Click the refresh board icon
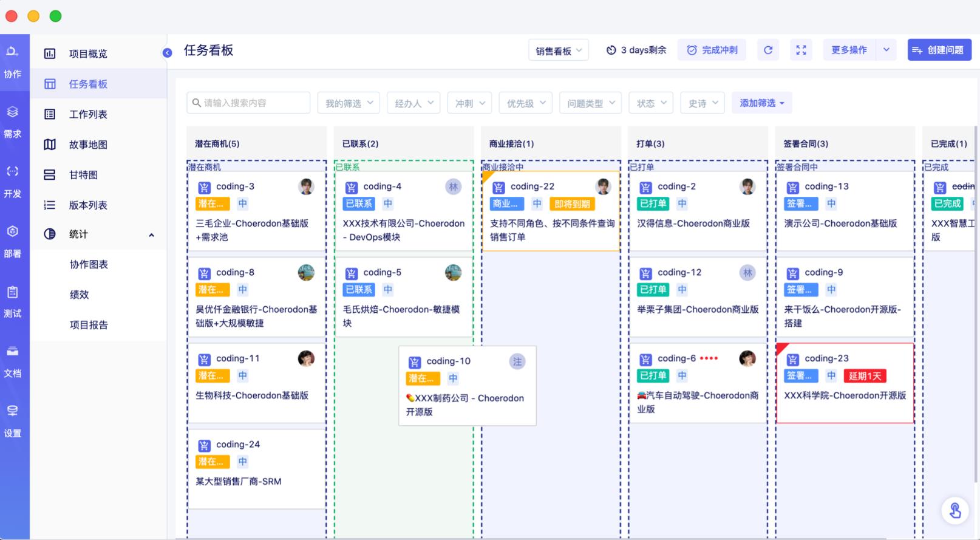The height and width of the screenshot is (540, 980). pos(768,50)
